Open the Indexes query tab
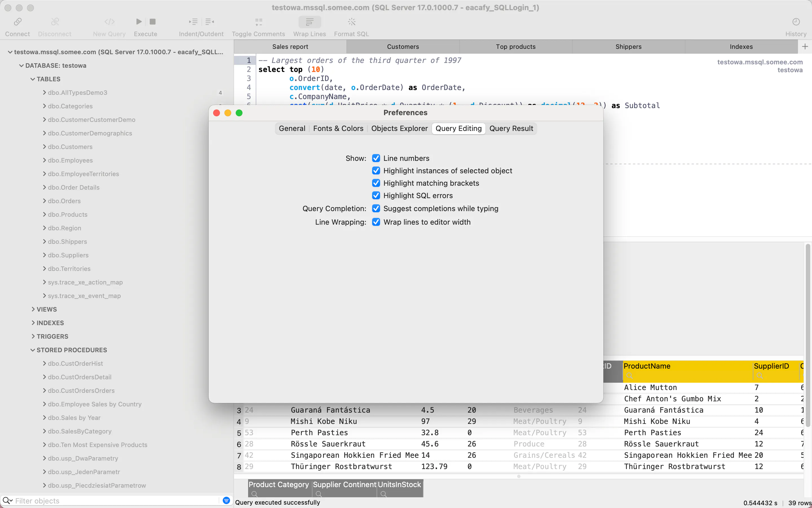812x508 pixels. [741, 47]
